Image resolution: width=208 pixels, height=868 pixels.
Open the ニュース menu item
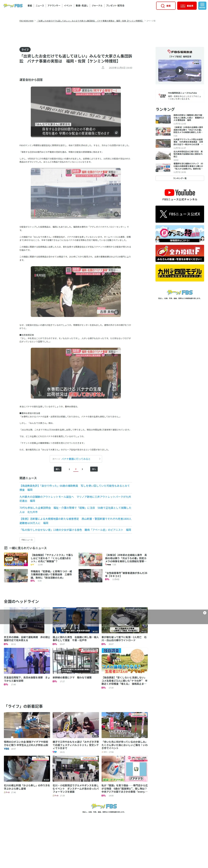pyautogui.click(x=40, y=6)
